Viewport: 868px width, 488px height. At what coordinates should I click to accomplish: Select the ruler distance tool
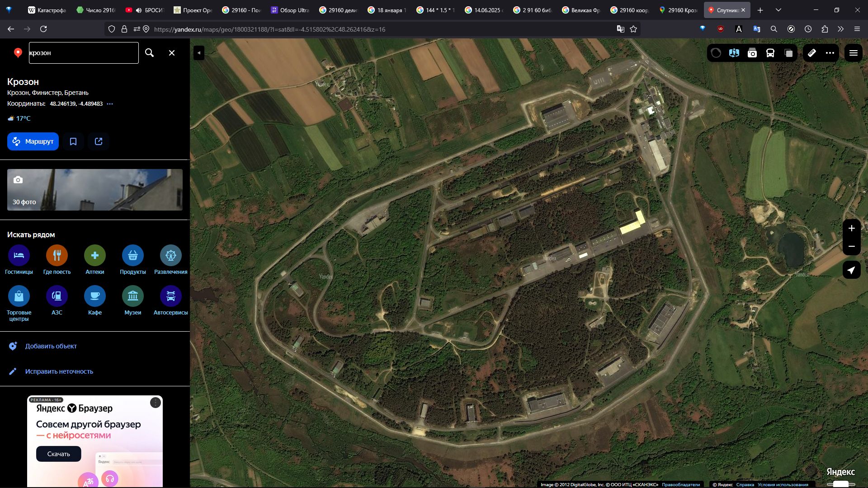812,53
